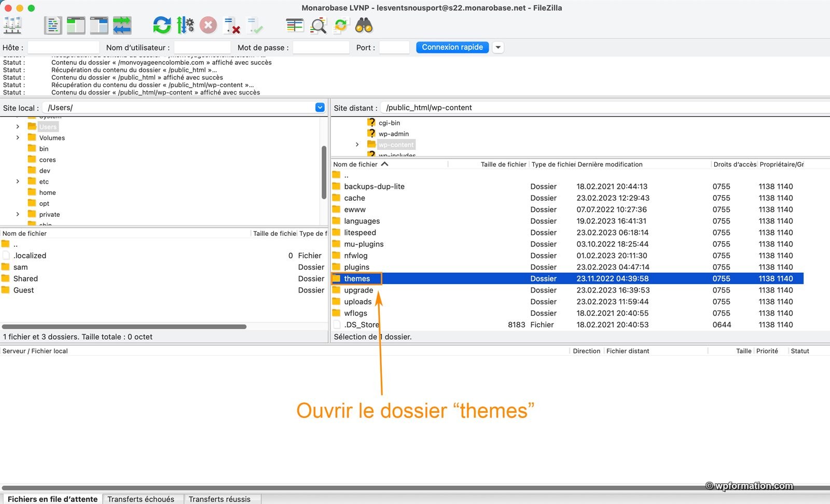Select the upgrade remote folder
This screenshot has height=504, width=830.
(568, 290)
